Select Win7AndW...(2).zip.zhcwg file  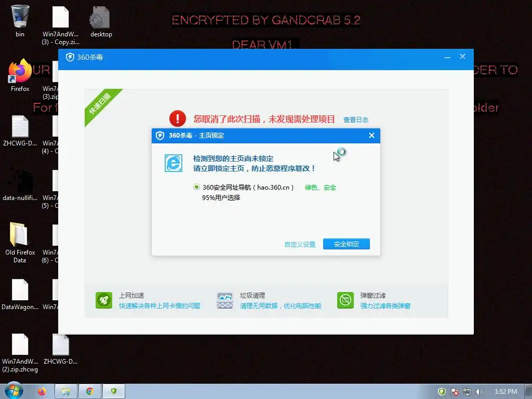coord(20,353)
